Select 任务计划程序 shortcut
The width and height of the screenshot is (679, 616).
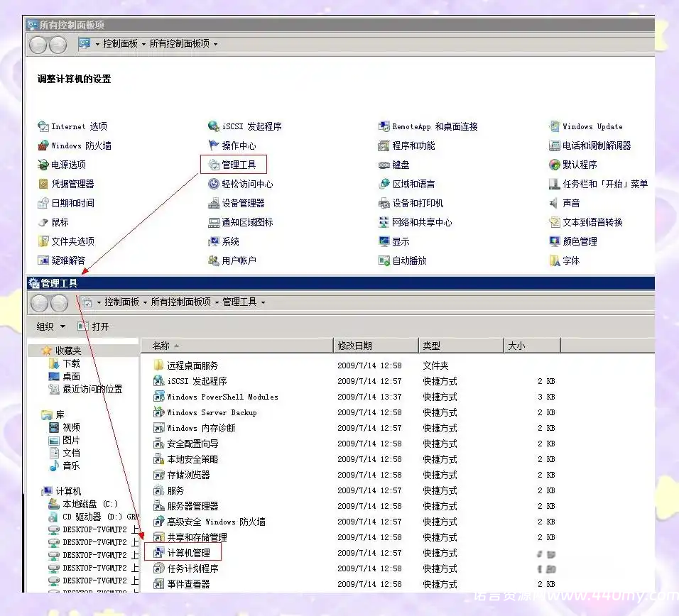click(192, 568)
